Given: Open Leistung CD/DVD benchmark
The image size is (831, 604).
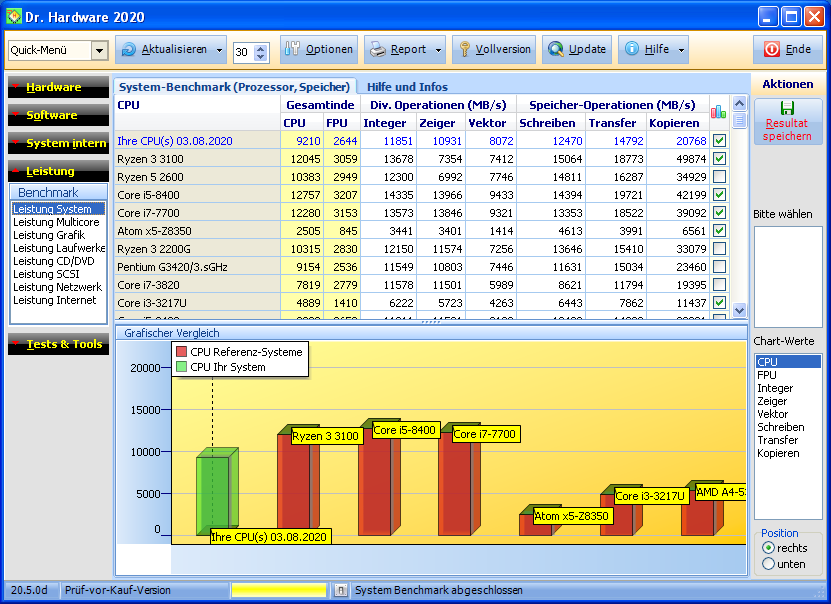Looking at the screenshot, I should point(54,261).
